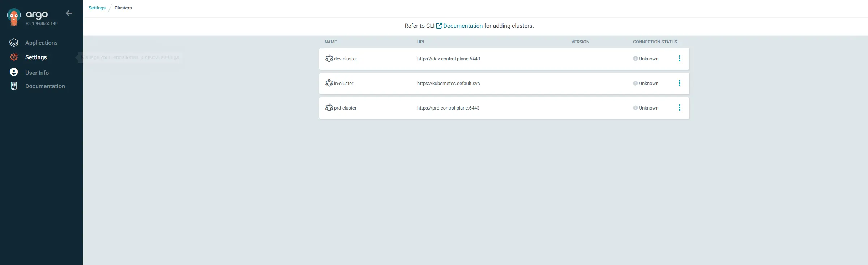Viewport: 868px width, 265px height.
Task: Click the prd-cluster icon
Action: (329, 108)
